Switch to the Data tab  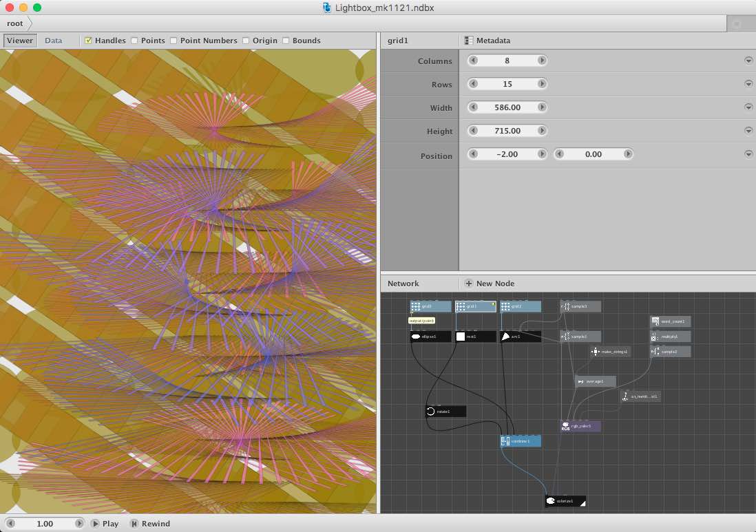54,41
